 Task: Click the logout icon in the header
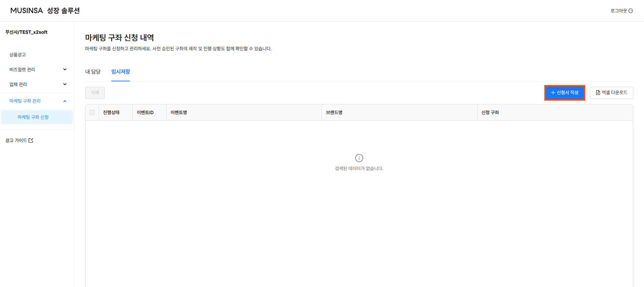pos(631,11)
